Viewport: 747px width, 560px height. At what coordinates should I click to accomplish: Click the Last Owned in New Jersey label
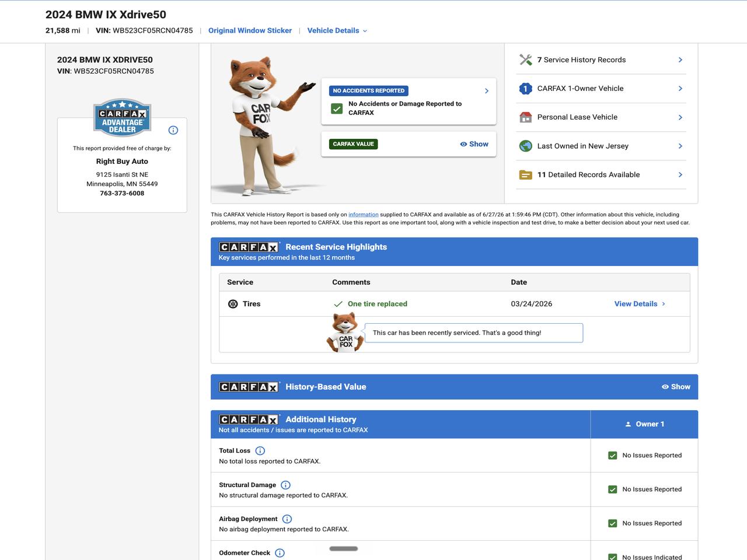coord(583,146)
